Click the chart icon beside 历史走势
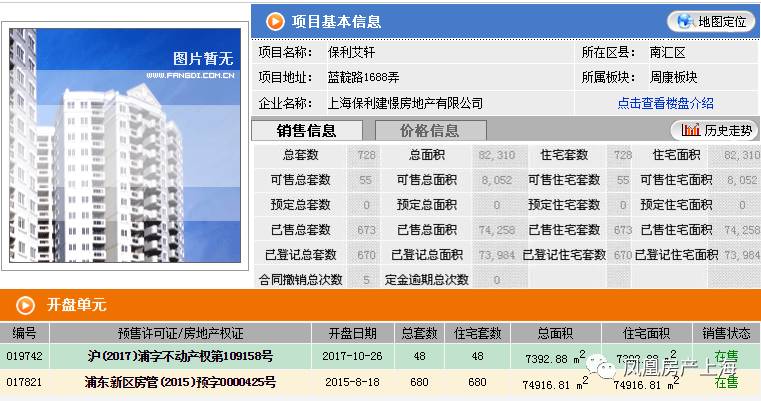Image resolution: width=761 pixels, height=401 pixels. 690,130
